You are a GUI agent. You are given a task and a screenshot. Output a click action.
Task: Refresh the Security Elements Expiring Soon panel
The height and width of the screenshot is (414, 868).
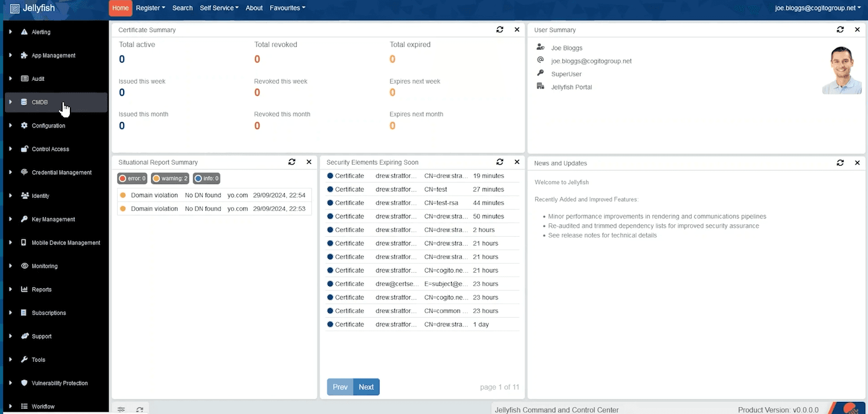coord(500,162)
